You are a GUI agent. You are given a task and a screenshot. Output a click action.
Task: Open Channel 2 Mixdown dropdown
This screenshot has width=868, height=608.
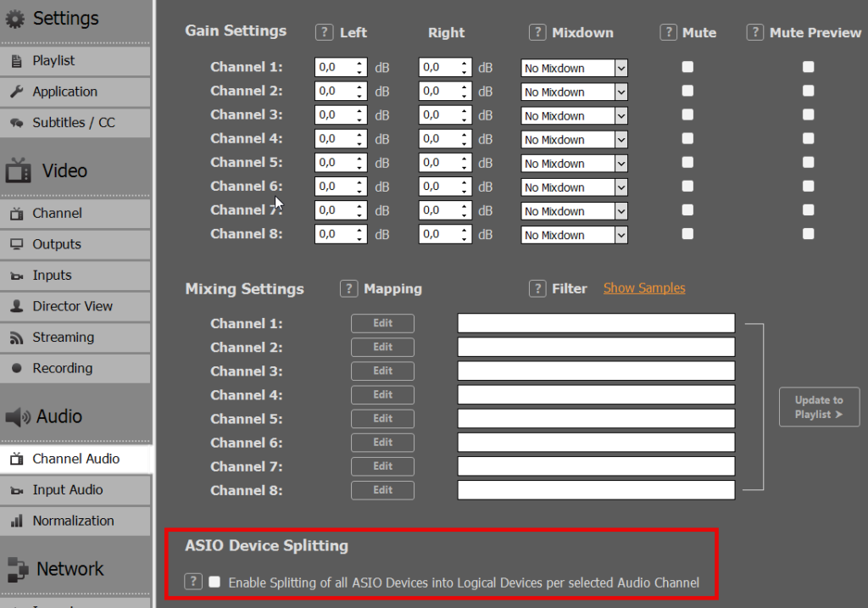[574, 92]
